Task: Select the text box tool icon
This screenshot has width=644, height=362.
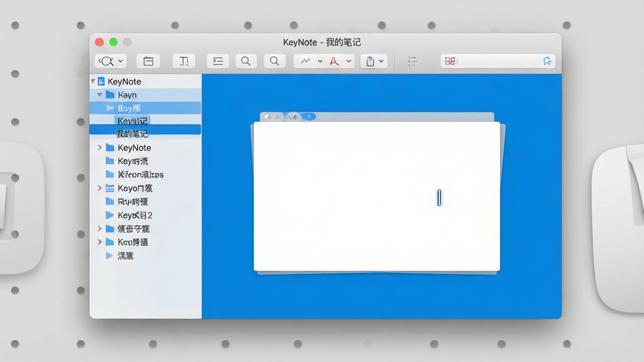Action: [184, 61]
